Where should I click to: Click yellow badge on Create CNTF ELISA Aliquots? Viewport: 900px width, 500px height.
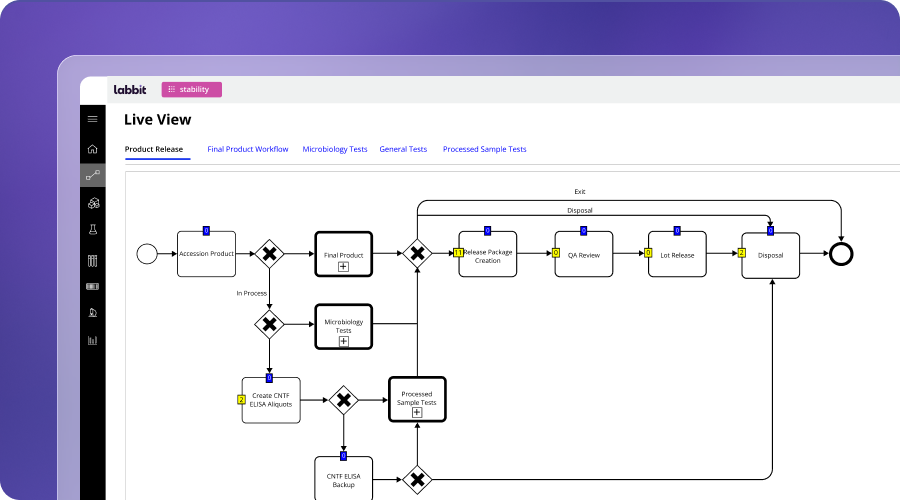[242, 400]
